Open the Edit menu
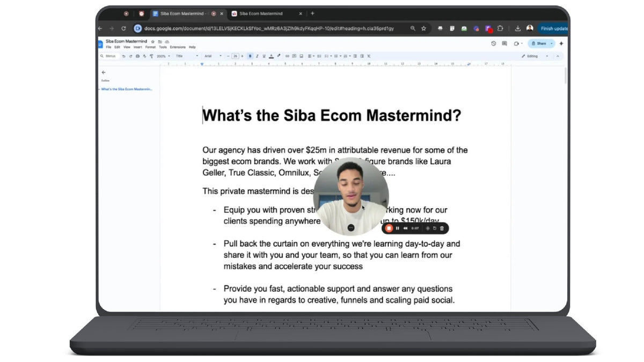Viewport: 644px width, 362px height. [x=117, y=47]
